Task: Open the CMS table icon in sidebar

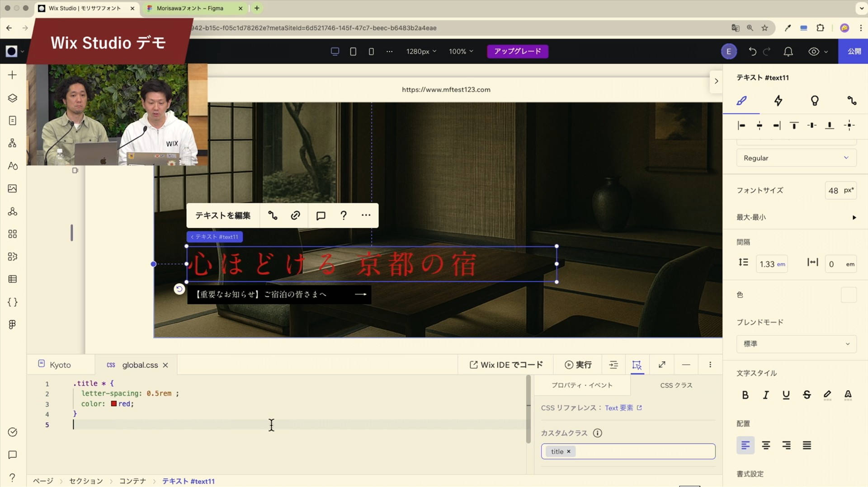Action: click(12, 279)
